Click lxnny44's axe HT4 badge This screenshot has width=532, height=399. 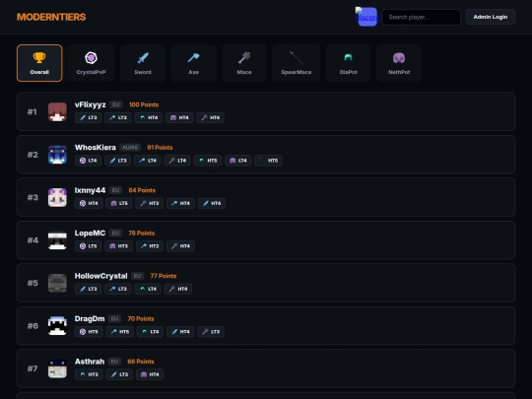[x=180, y=203]
